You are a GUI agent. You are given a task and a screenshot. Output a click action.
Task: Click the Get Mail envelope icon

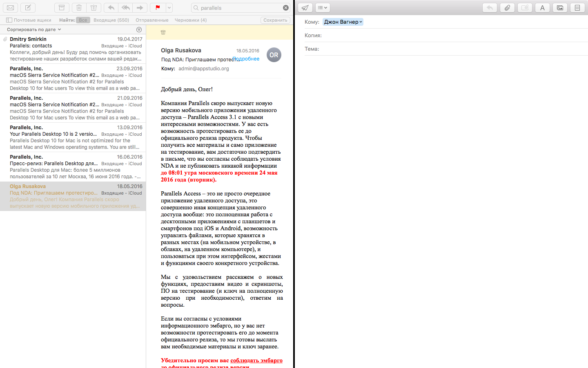[11, 8]
